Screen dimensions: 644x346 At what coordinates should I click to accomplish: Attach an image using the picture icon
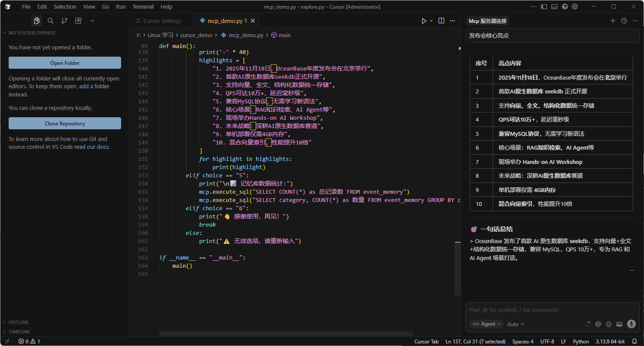point(619,324)
